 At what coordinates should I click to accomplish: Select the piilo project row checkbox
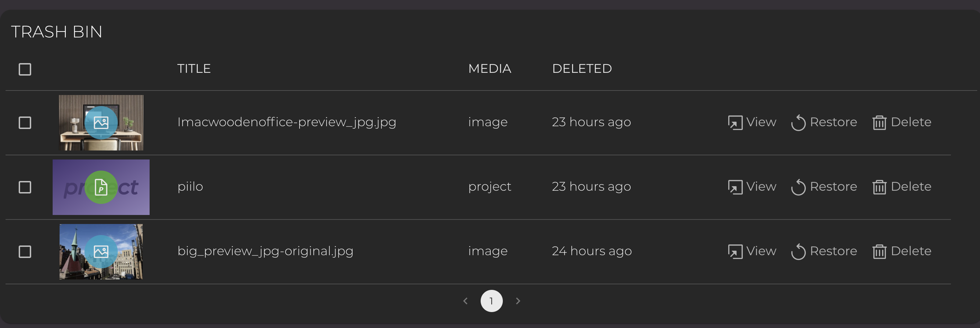25,187
